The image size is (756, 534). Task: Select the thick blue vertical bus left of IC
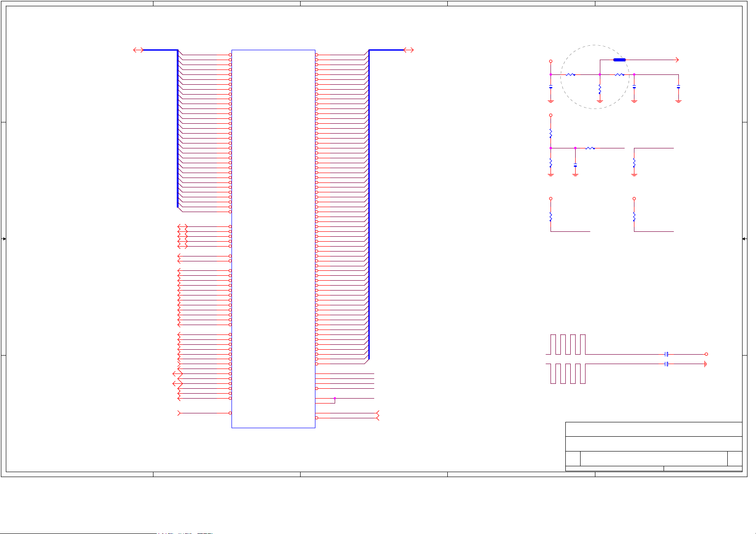point(178,129)
